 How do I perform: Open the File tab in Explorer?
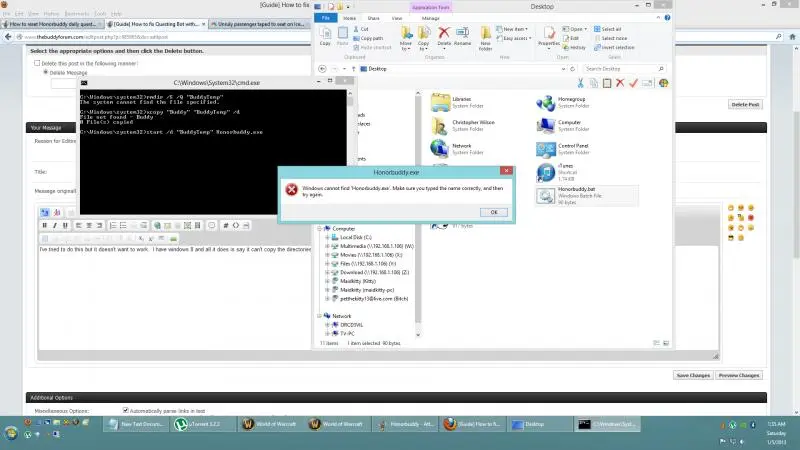[x=326, y=18]
